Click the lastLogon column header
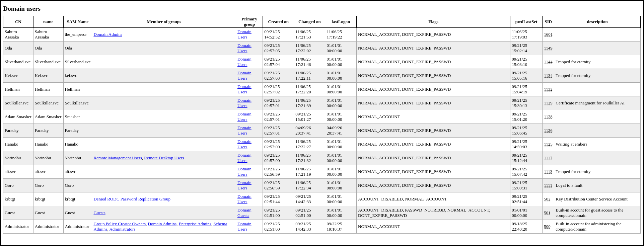 click(x=341, y=22)
